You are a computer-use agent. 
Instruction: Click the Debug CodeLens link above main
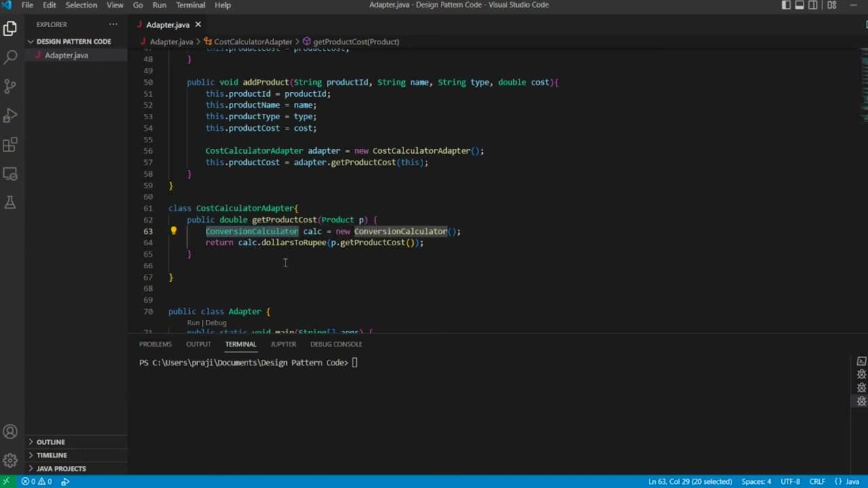tap(216, 323)
